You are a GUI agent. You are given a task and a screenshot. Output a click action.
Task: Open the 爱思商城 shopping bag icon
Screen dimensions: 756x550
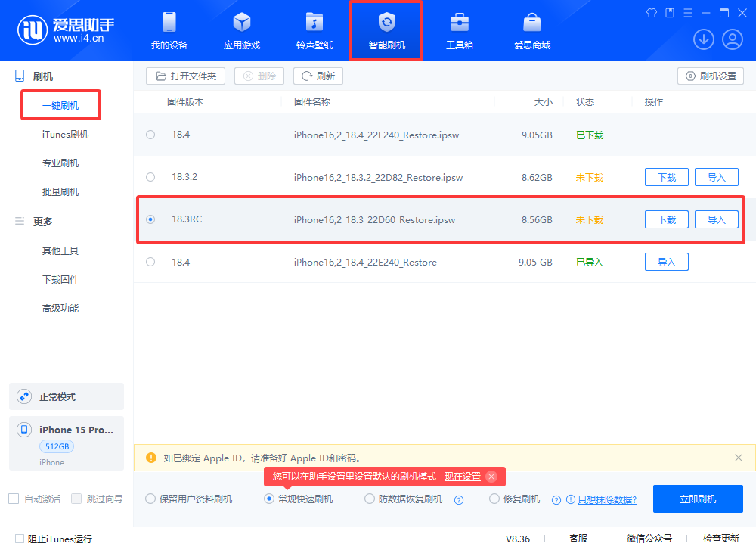[531, 30]
